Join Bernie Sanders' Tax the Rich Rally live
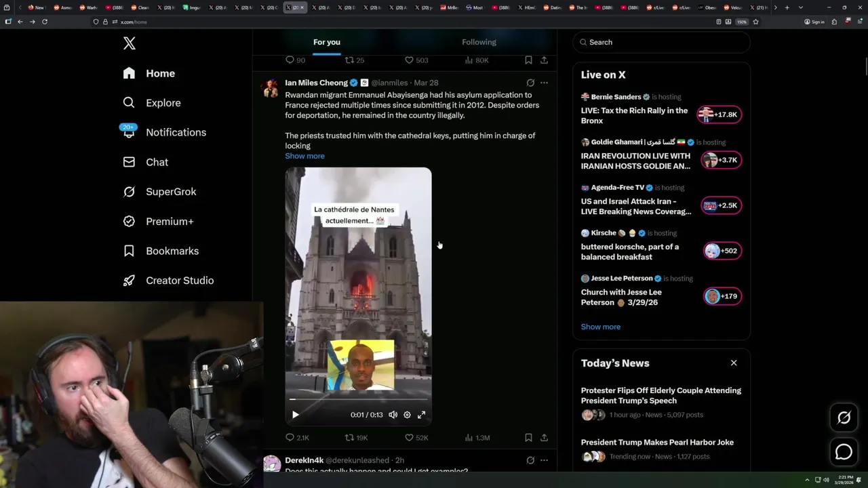Screen dimensions: 868x488 point(634,115)
